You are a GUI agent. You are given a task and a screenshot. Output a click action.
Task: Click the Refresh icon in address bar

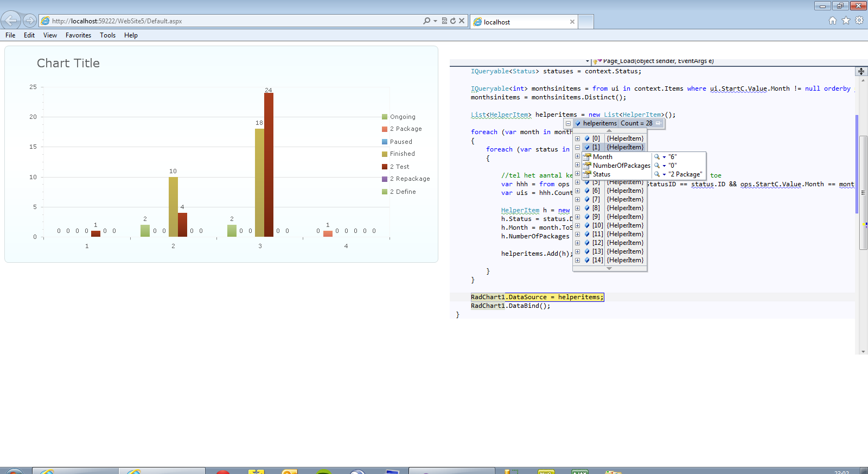click(453, 21)
